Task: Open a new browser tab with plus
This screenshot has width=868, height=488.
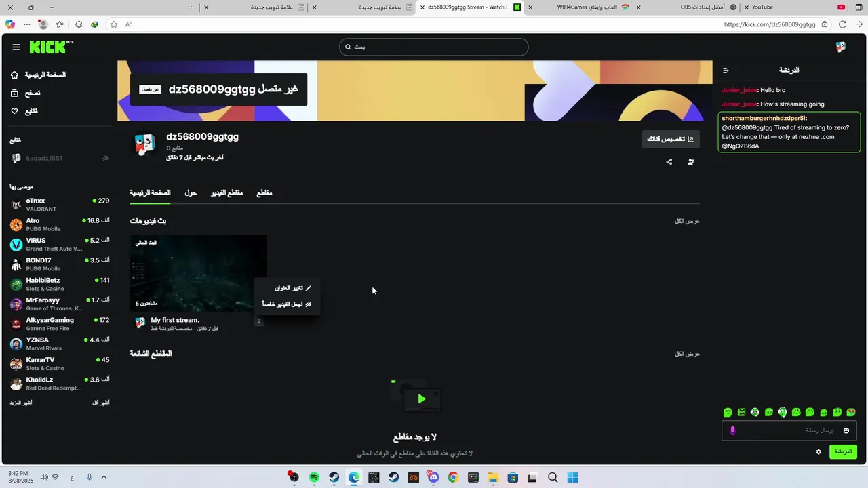Action: (191, 7)
